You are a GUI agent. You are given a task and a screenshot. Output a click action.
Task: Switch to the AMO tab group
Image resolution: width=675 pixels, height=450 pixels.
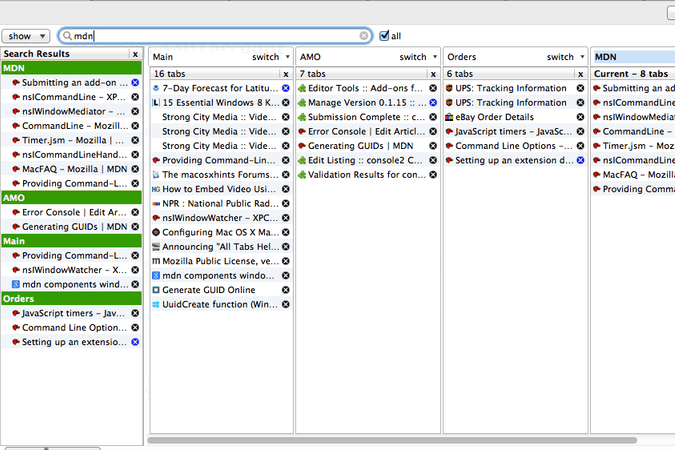pyautogui.click(x=413, y=57)
